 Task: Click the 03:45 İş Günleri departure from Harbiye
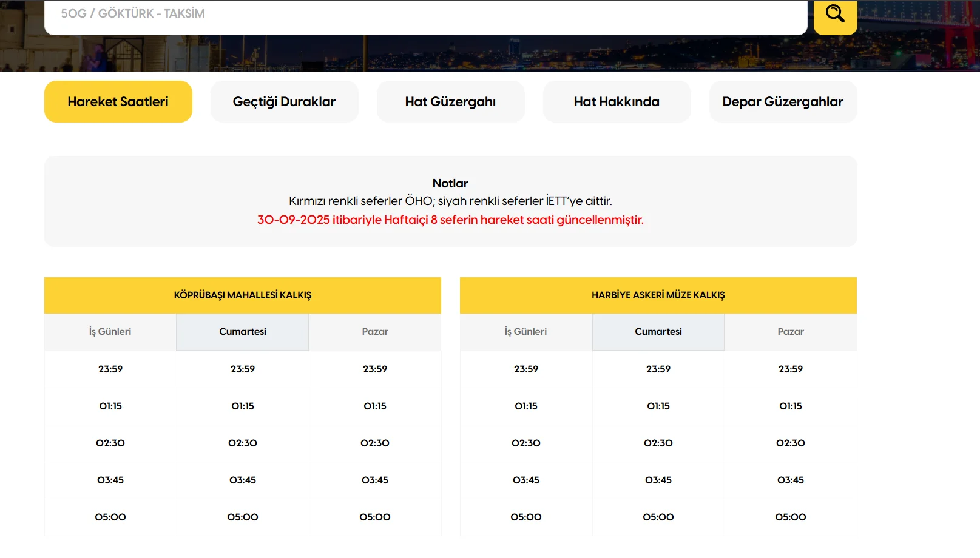526,480
